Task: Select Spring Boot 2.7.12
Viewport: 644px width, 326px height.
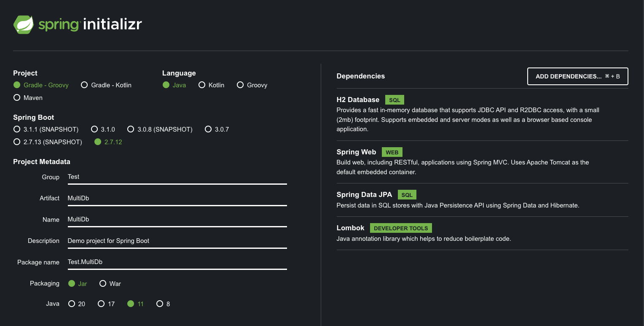Action: [108, 142]
